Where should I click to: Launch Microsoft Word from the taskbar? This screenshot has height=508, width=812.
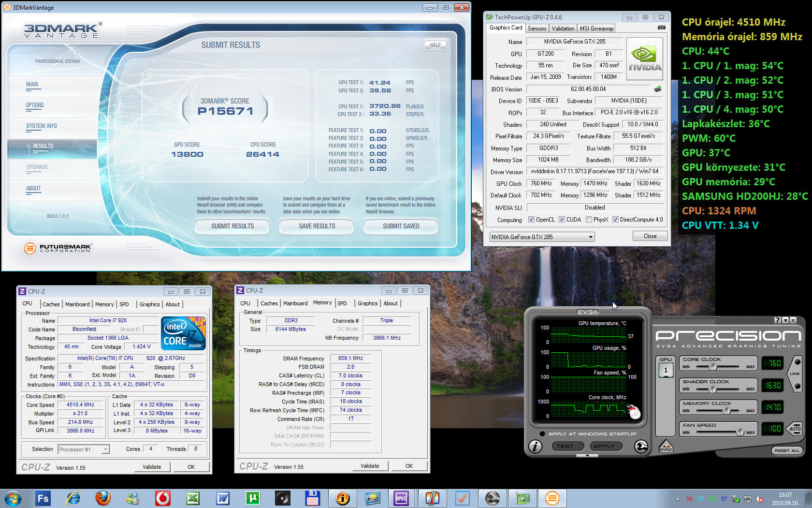pyautogui.click(x=223, y=498)
